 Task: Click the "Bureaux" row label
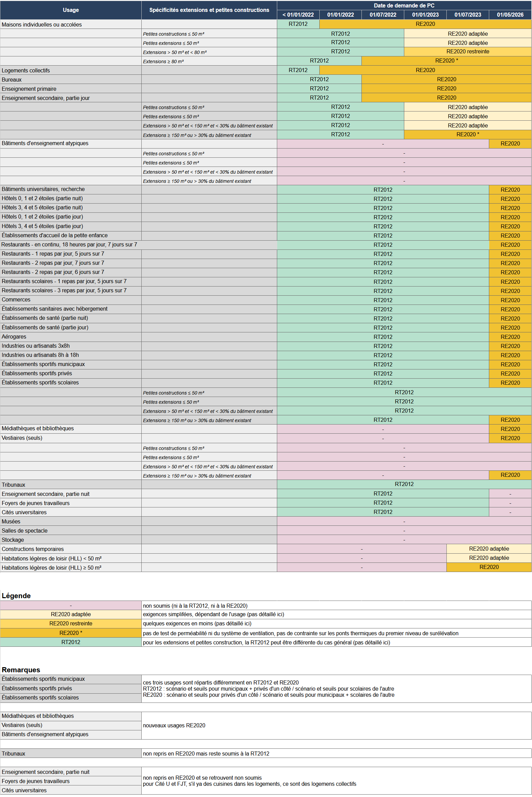pos(71,79)
